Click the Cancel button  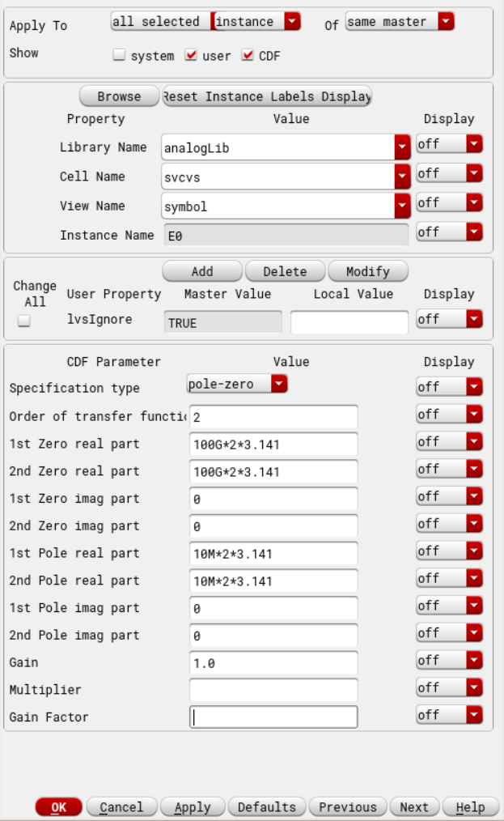[121, 807]
